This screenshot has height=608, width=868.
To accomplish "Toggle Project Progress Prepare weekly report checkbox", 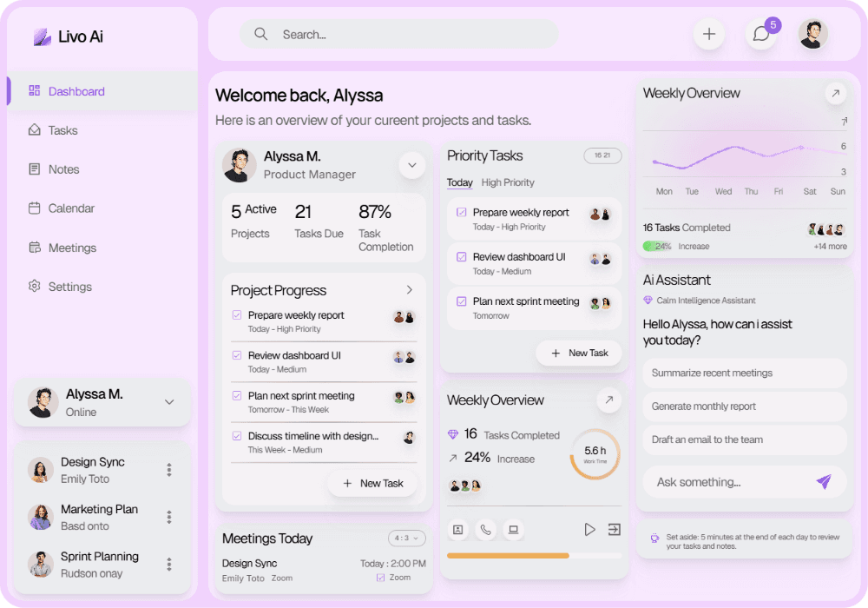I will tap(237, 315).
